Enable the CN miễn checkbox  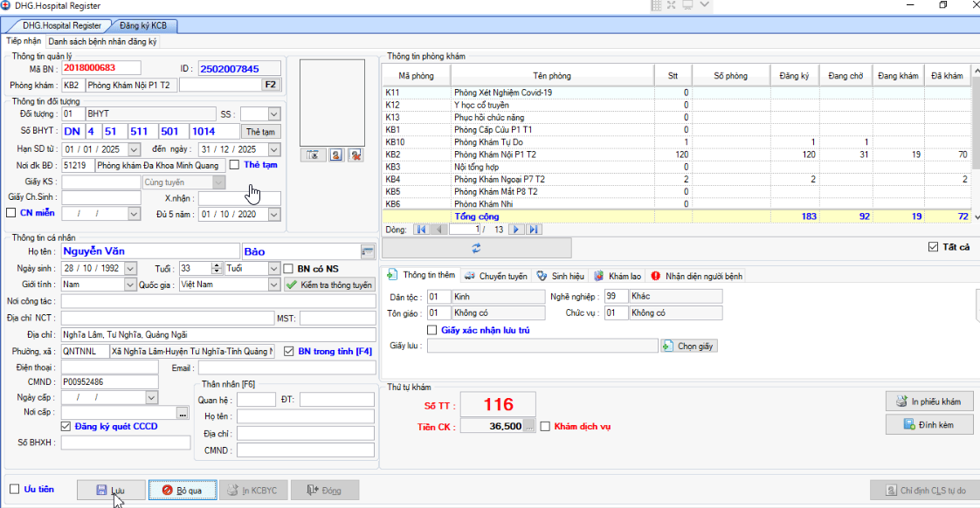[10, 213]
